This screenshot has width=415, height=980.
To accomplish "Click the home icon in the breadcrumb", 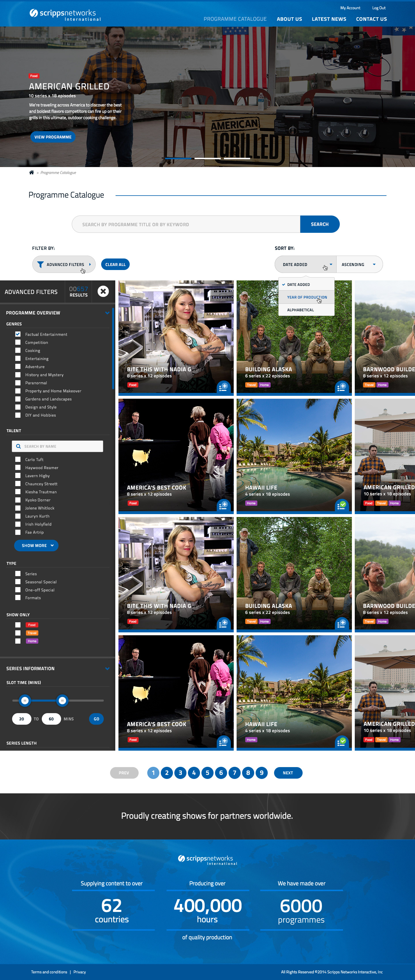I will [x=31, y=172].
